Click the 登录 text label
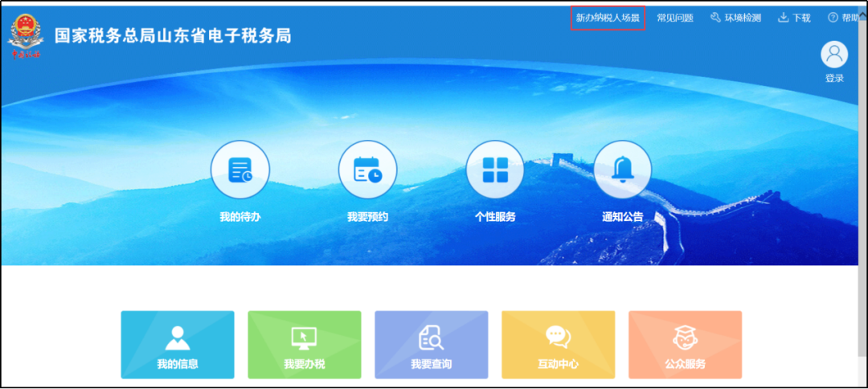Screen dimensions: 868x389 coord(834,78)
